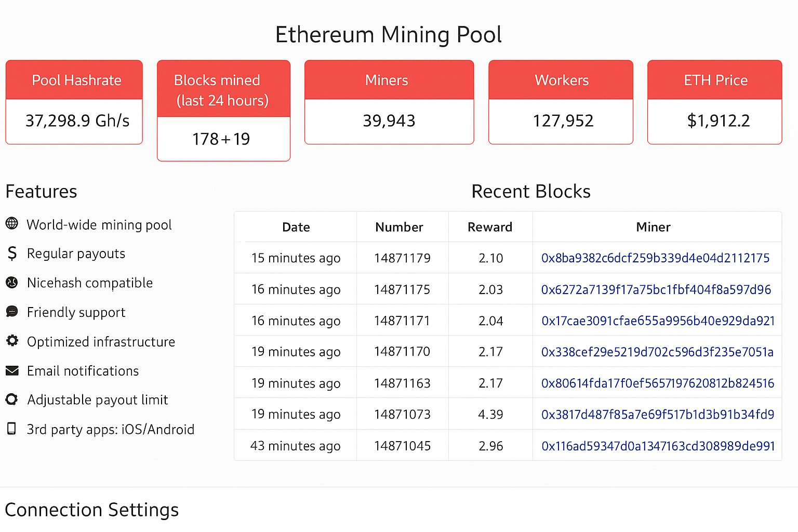Click the world-wide mining pool globe icon
The image size is (798, 532).
tap(11, 224)
